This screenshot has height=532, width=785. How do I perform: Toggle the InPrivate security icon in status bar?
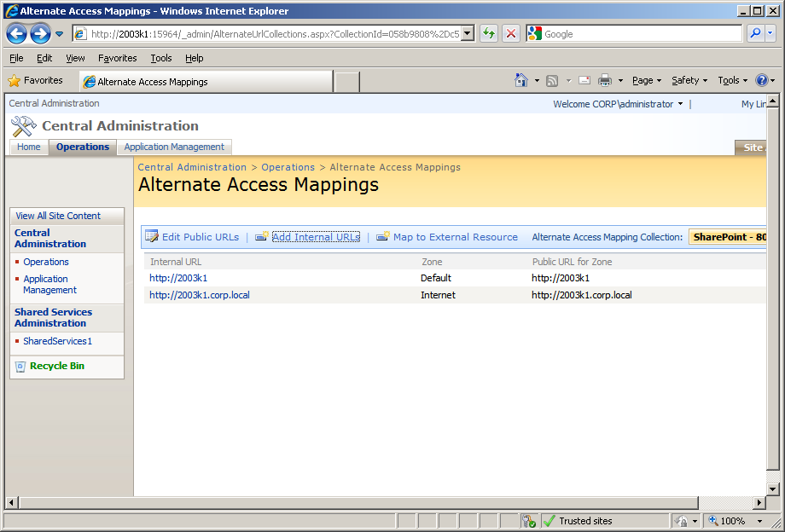[x=527, y=520]
